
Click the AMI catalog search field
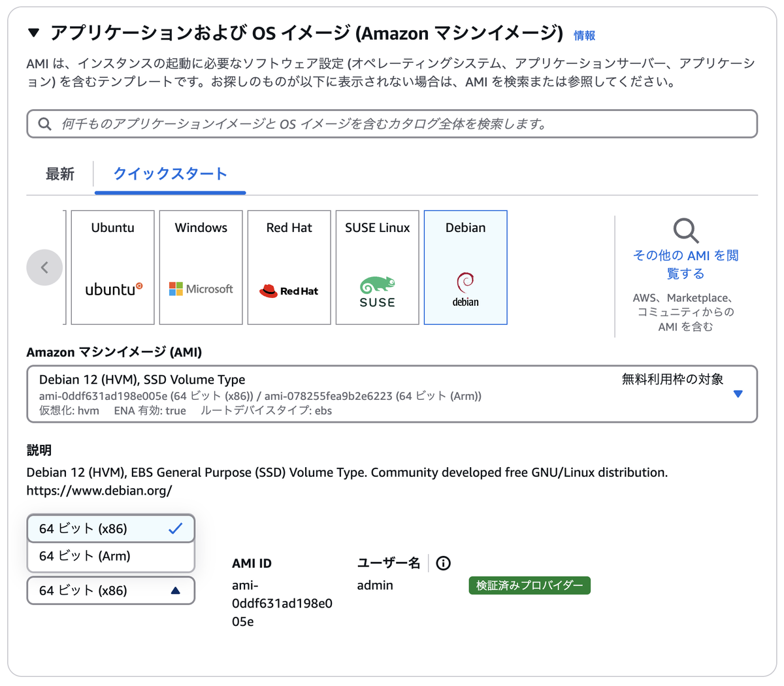click(x=392, y=123)
